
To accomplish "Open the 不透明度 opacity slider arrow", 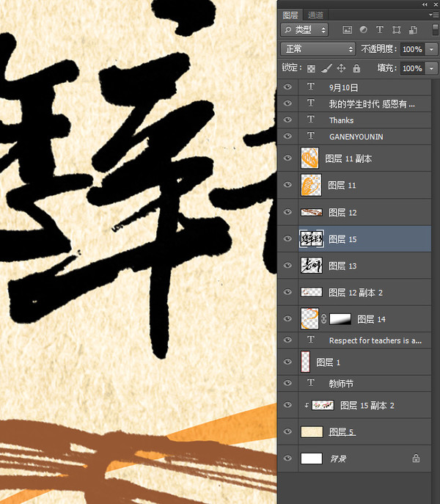I will click(x=432, y=49).
